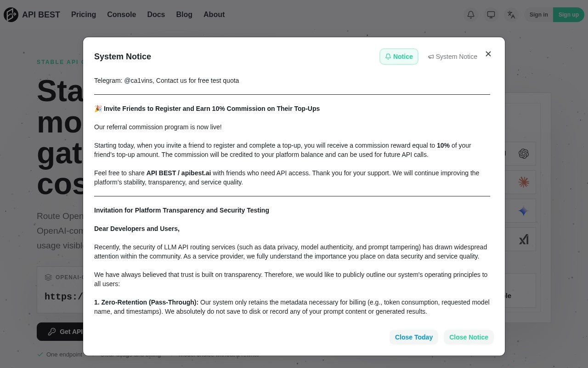Click the API BEST logo icon

[x=11, y=15]
